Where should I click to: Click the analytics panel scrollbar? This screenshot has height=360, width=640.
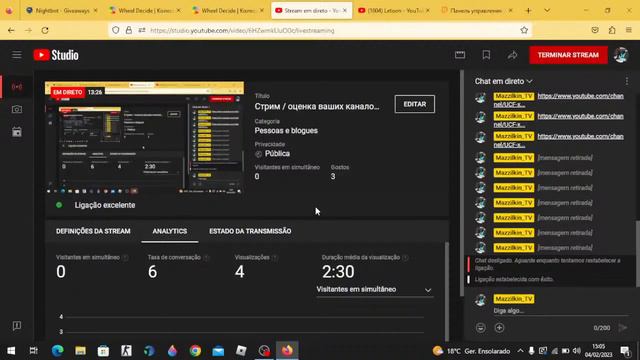(447, 291)
